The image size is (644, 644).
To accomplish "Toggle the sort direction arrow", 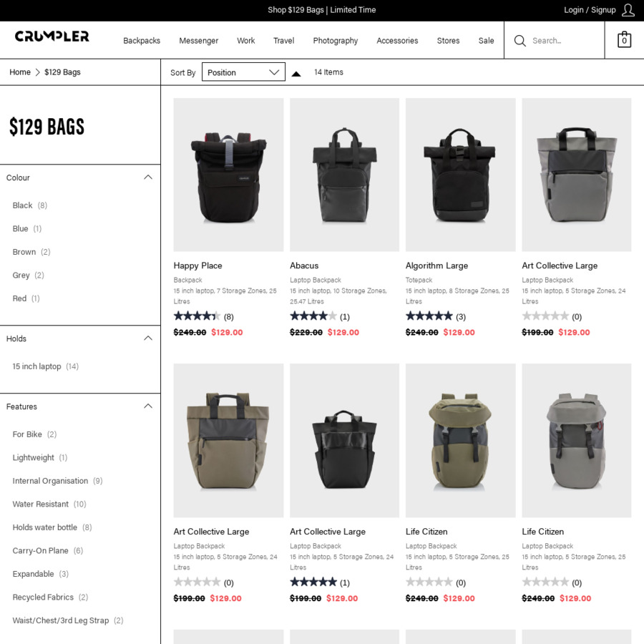I will [x=296, y=74].
